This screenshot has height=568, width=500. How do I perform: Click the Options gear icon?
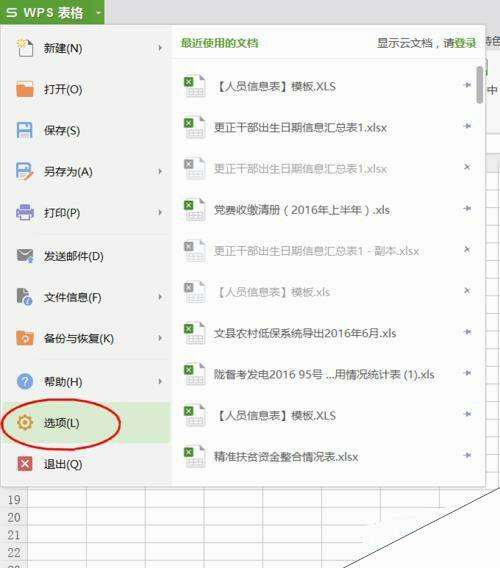pyautogui.click(x=25, y=422)
